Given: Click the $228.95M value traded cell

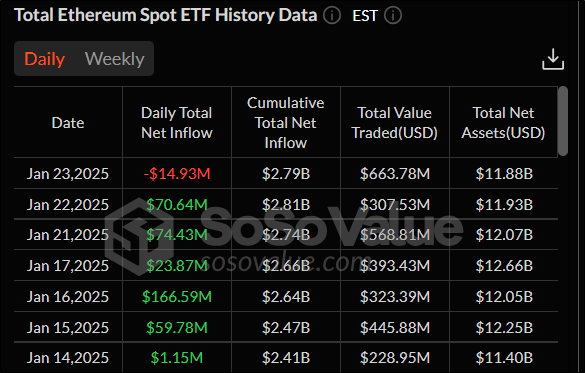Looking at the screenshot, I should tap(395, 358).
